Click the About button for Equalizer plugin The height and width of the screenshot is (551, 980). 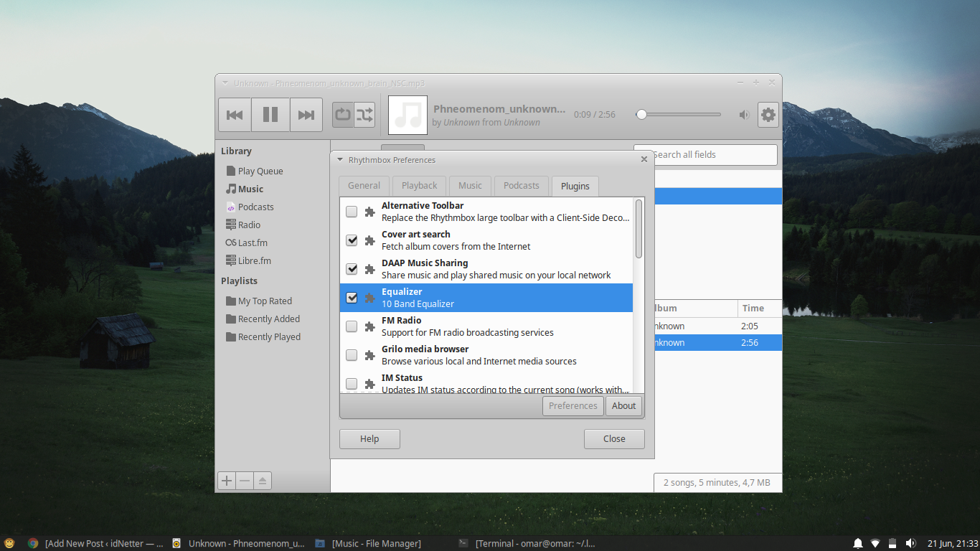(623, 405)
